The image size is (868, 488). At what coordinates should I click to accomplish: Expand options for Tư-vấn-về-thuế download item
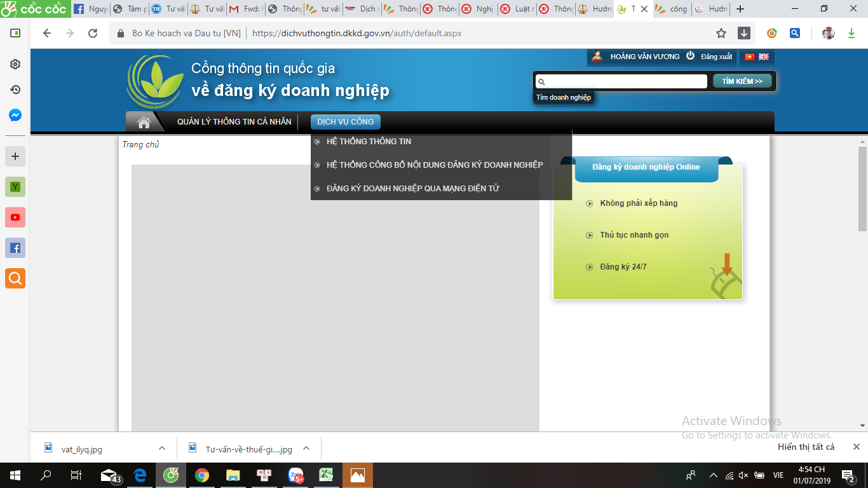(306, 449)
